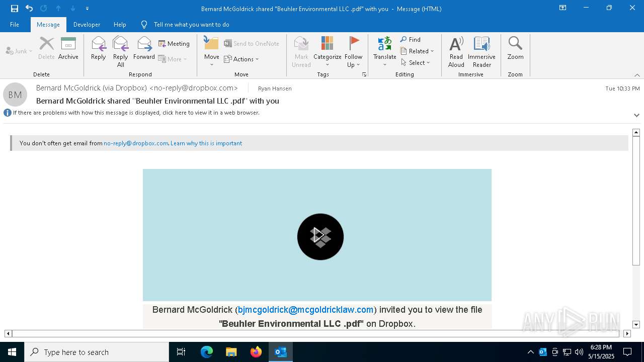Image resolution: width=644 pixels, height=362 pixels.
Task: Click recipient name Ryan Hansen
Action: [x=275, y=88]
